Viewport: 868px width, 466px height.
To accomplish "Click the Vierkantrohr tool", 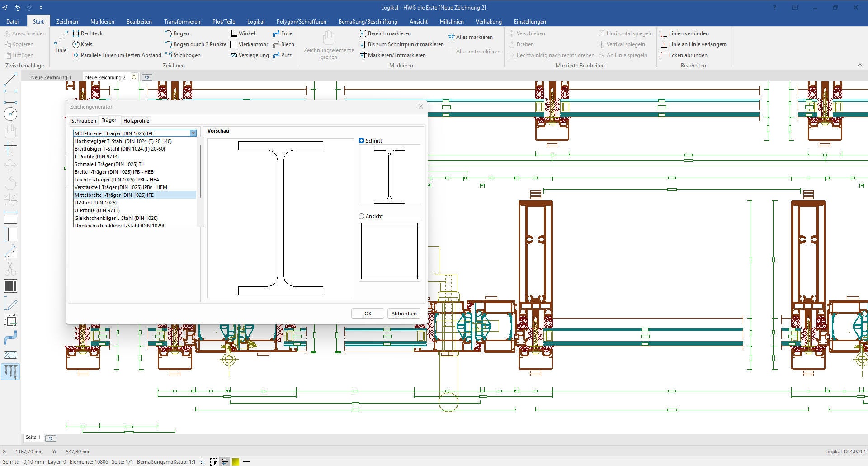I will [x=249, y=44].
